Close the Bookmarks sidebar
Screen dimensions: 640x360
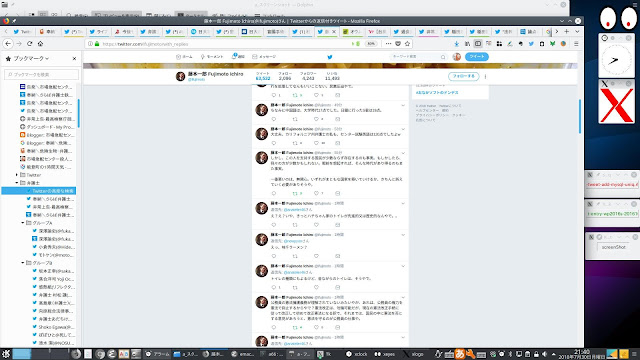click(x=74, y=59)
